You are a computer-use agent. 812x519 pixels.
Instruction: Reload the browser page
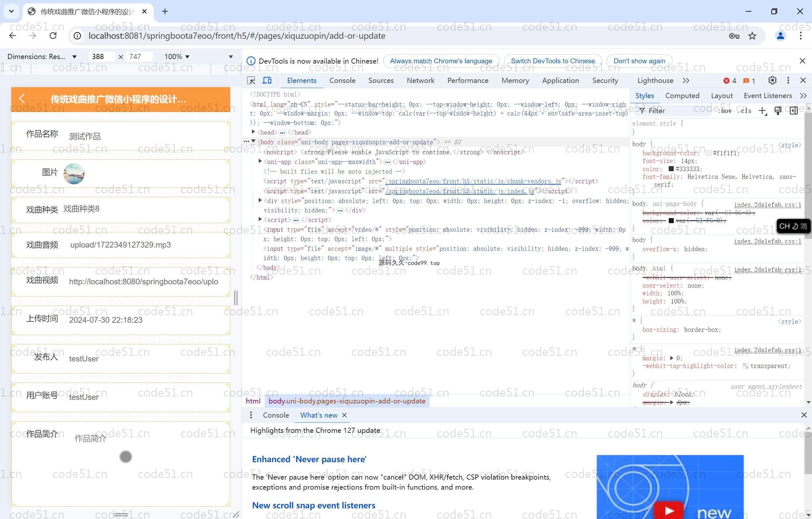53,36
